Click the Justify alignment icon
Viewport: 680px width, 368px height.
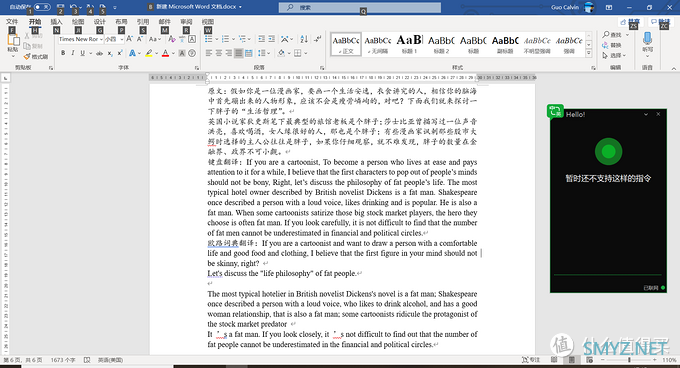pos(239,53)
